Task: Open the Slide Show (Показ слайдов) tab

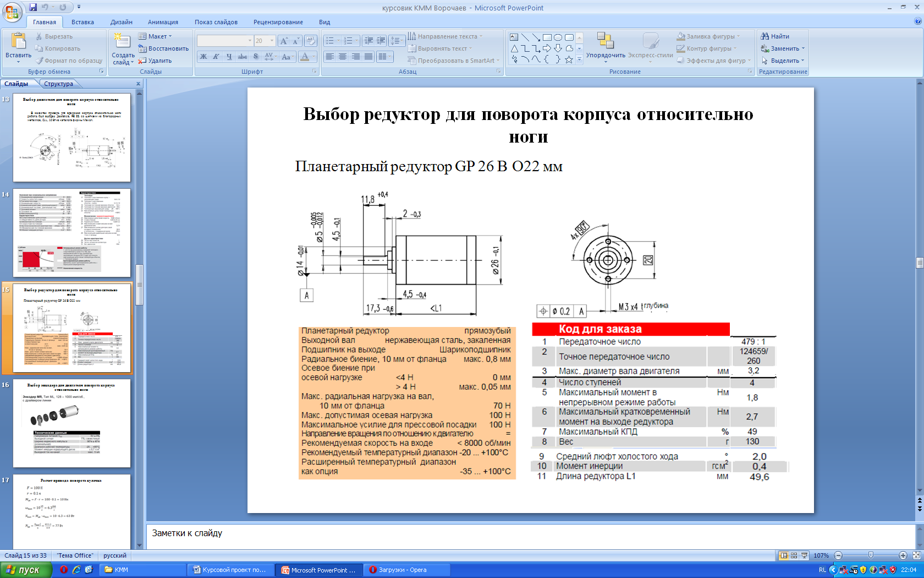Action: click(216, 22)
